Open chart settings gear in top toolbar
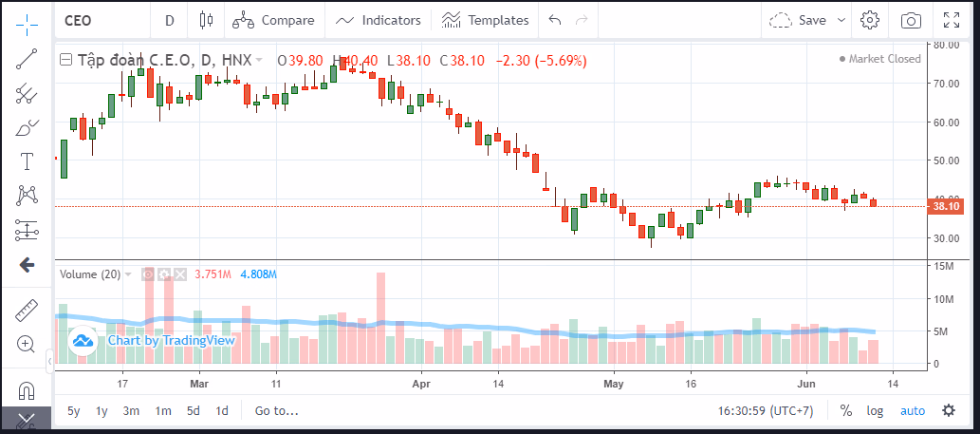The width and height of the screenshot is (980, 434). click(x=869, y=20)
